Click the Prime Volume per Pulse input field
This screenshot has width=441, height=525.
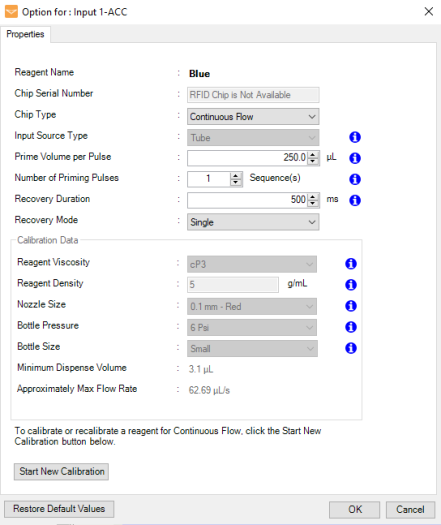click(x=248, y=158)
